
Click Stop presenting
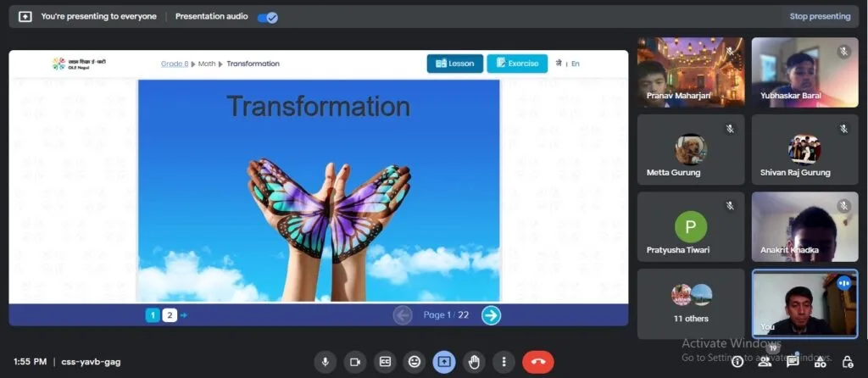[820, 17]
